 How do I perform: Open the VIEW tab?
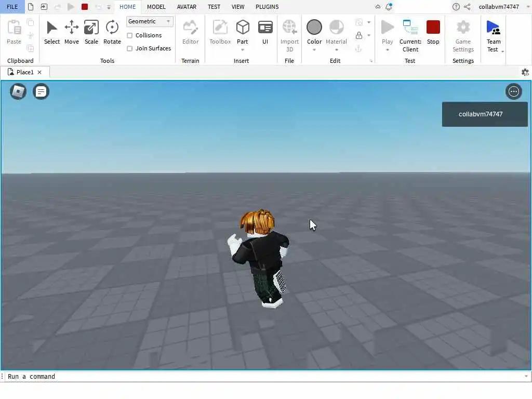coord(238,7)
